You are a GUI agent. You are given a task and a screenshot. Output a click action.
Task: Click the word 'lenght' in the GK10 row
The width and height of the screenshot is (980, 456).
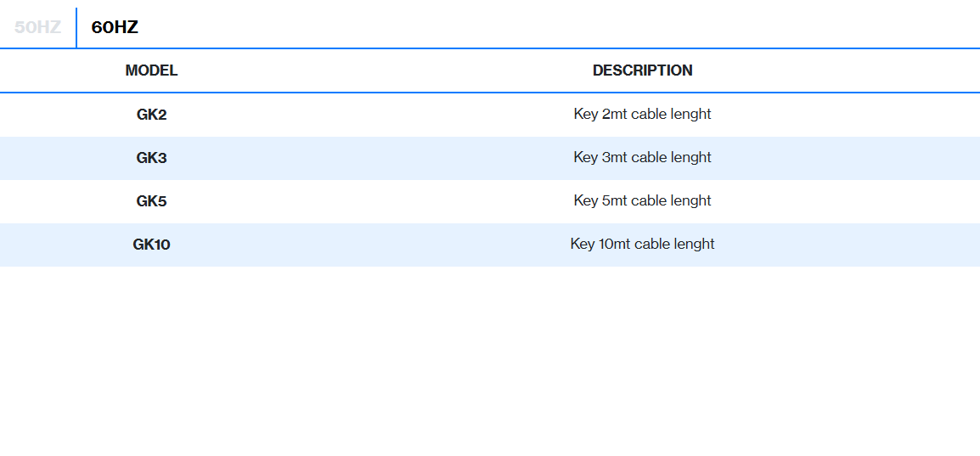click(694, 244)
